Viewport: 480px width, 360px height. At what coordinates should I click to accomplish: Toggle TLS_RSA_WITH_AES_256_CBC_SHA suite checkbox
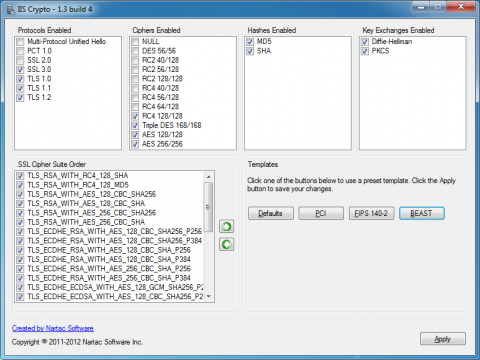(21, 222)
